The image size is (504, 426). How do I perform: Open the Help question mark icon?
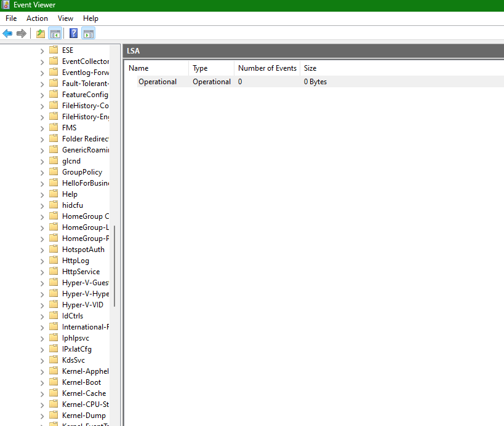coord(74,33)
